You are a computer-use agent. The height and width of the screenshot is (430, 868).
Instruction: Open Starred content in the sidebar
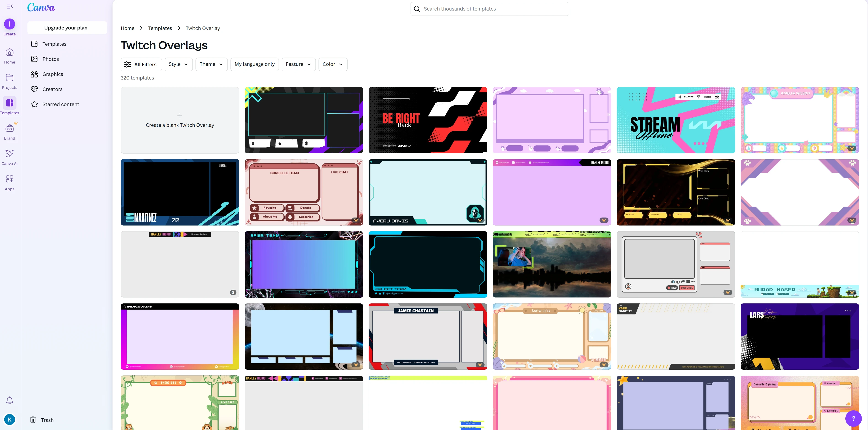point(61,104)
